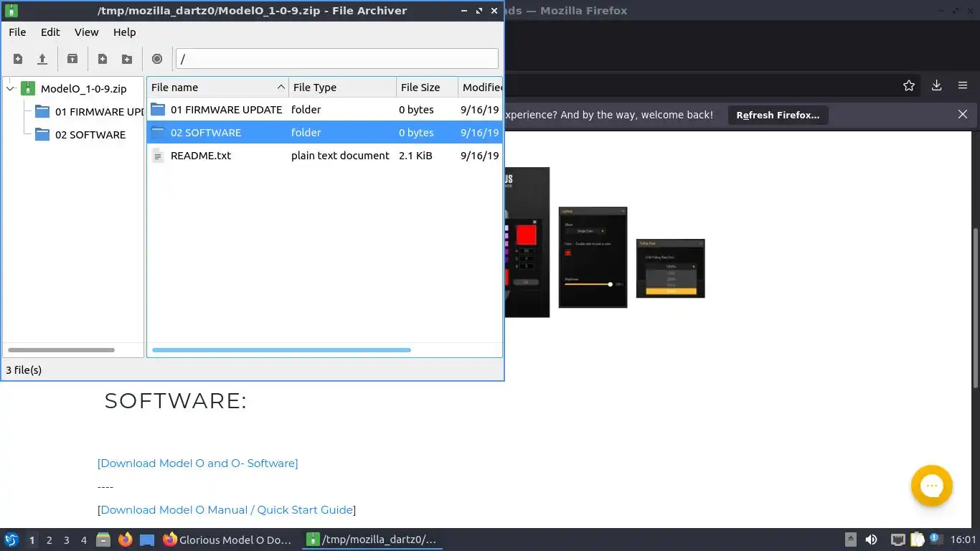Sort by File Size column header
Viewport: 980px width, 551px height.
pos(427,88)
